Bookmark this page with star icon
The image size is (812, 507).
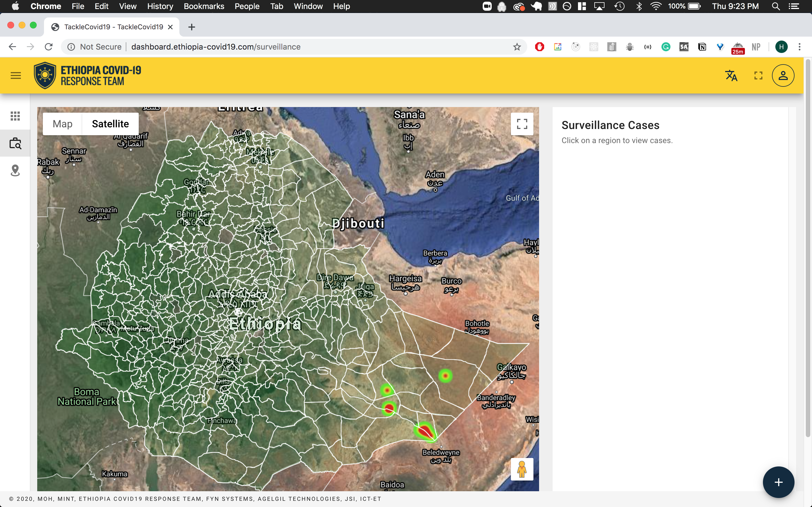[x=517, y=47]
